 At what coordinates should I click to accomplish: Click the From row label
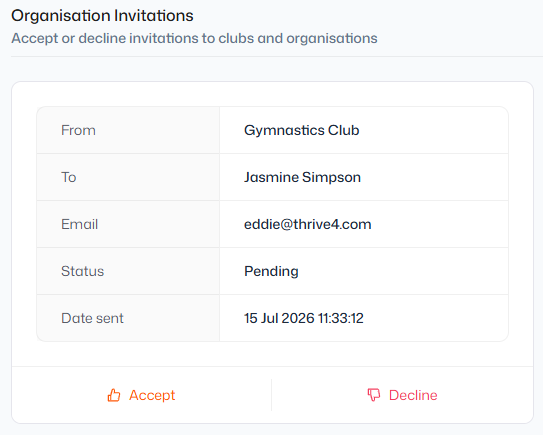click(78, 130)
